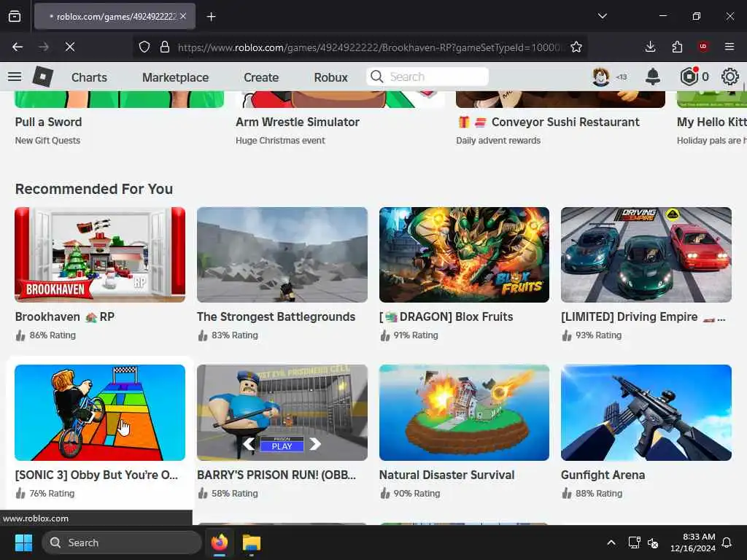The image size is (747, 560).
Task: Click the search magnifier icon in Roblox header
Action: click(x=377, y=77)
